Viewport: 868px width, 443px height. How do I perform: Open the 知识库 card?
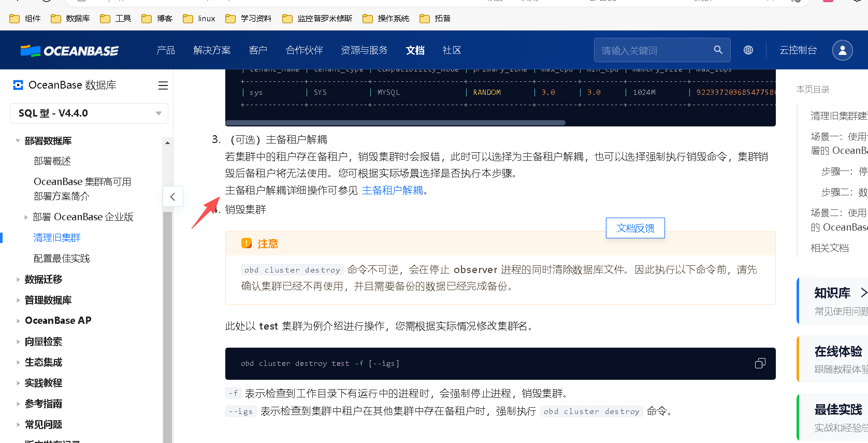[x=833, y=301]
